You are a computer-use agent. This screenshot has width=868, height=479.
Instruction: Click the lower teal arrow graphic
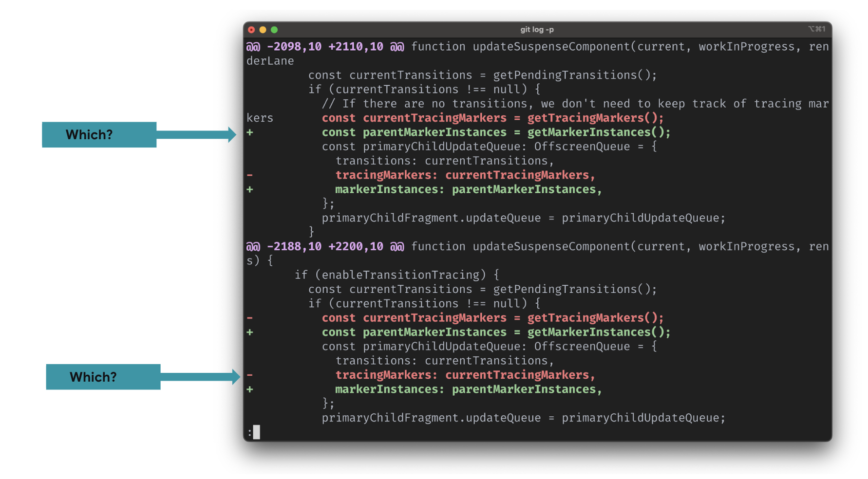pos(200,377)
